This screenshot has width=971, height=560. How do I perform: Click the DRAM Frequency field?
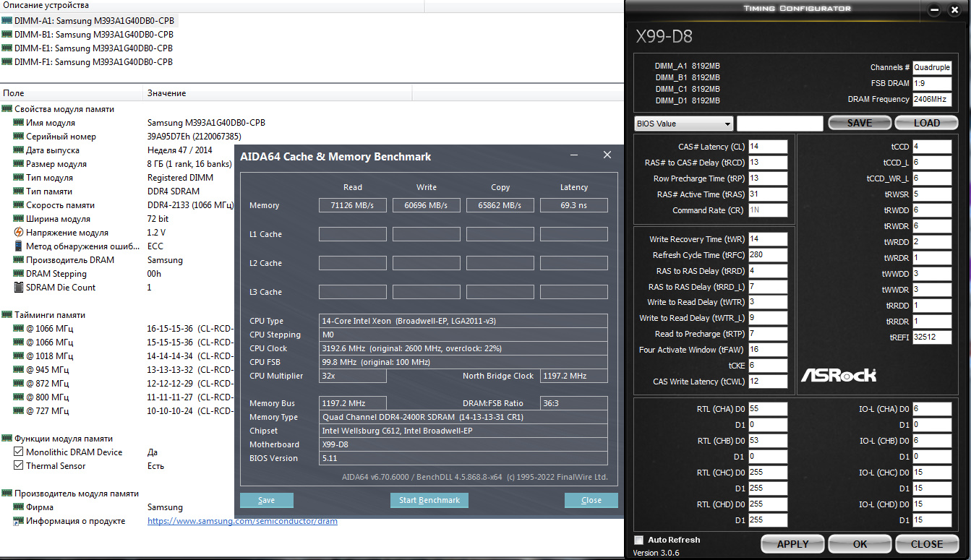point(932,100)
